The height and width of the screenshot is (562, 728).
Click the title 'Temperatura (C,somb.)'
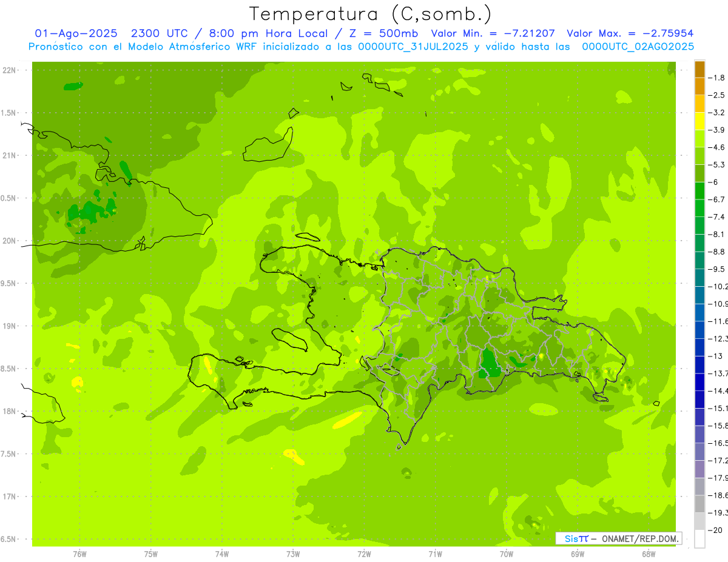pos(371,15)
